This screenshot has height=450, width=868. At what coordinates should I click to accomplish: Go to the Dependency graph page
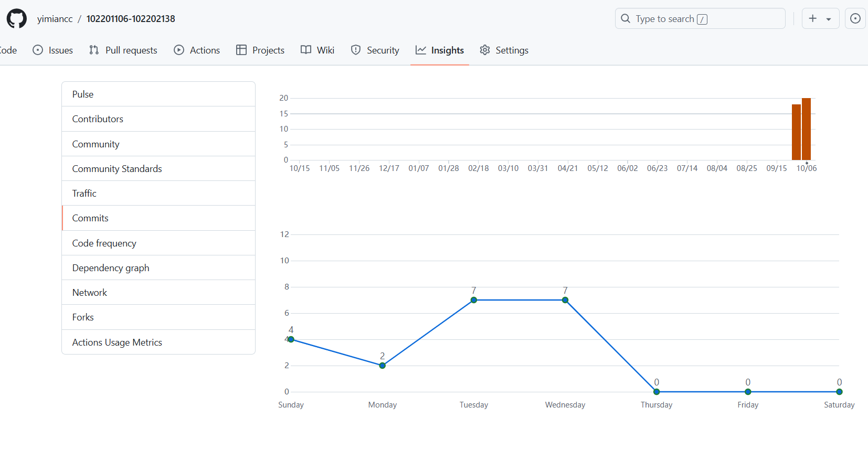tap(111, 268)
